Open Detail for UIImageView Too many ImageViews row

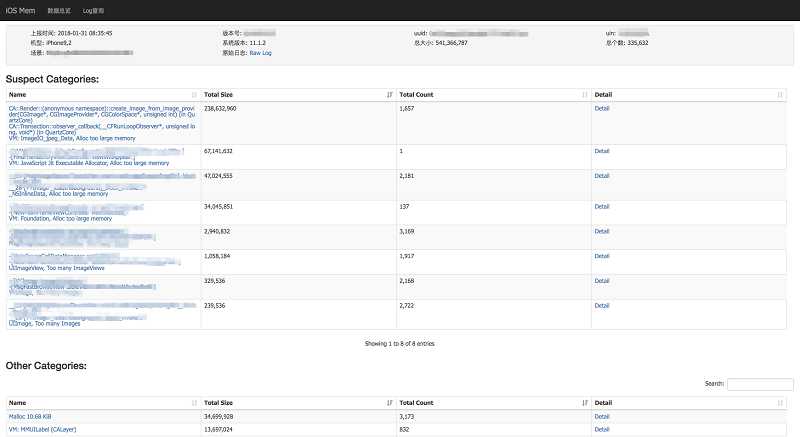[x=602, y=256]
